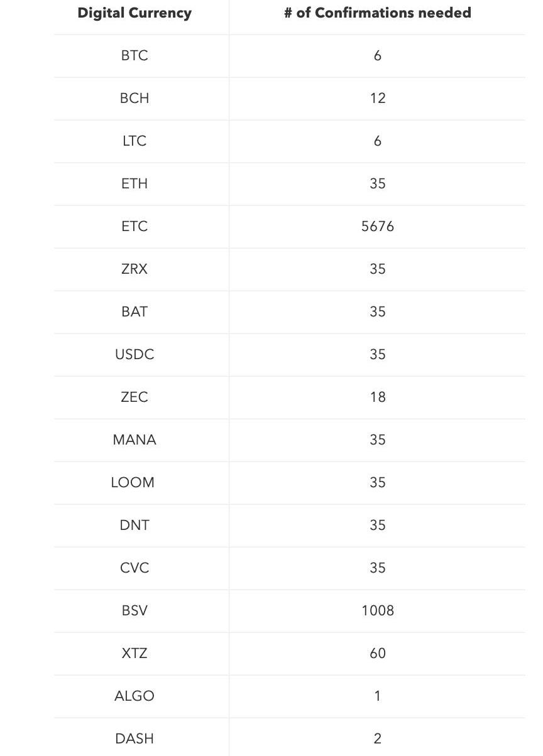The height and width of the screenshot is (756, 543).
Task: Select the ZRX currency cell
Action: (x=134, y=269)
